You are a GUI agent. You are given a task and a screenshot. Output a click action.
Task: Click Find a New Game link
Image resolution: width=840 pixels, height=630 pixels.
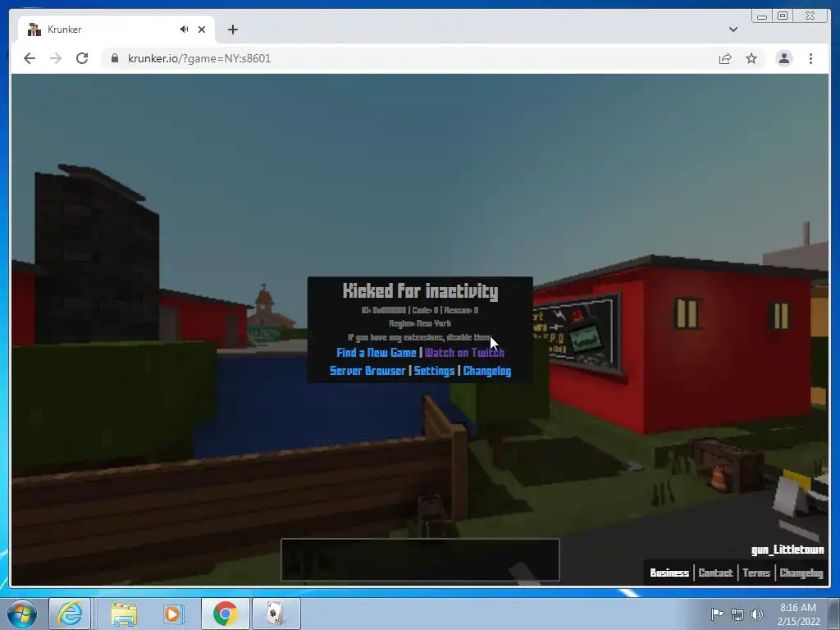tap(376, 353)
